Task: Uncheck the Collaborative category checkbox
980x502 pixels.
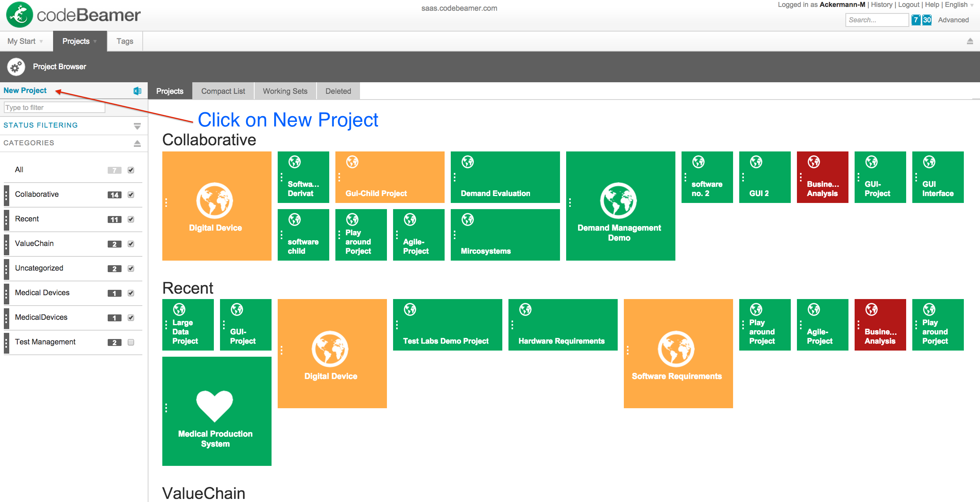Action: point(131,194)
